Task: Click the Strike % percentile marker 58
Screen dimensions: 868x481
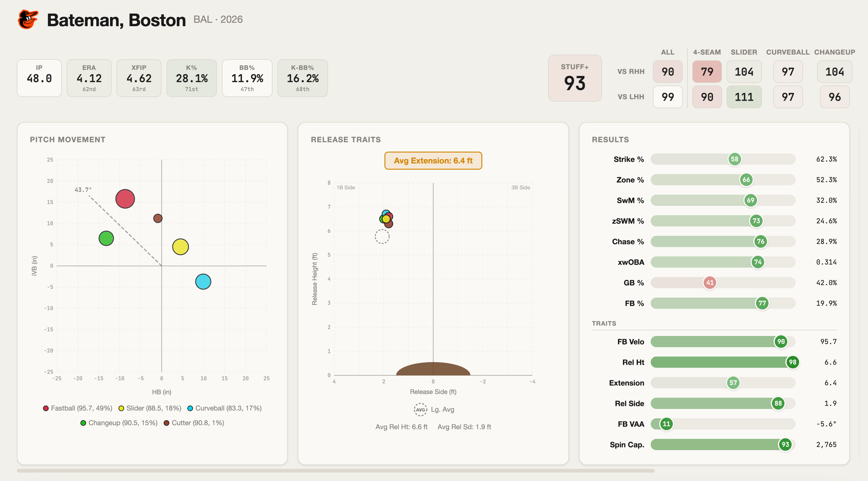Action: (x=735, y=159)
